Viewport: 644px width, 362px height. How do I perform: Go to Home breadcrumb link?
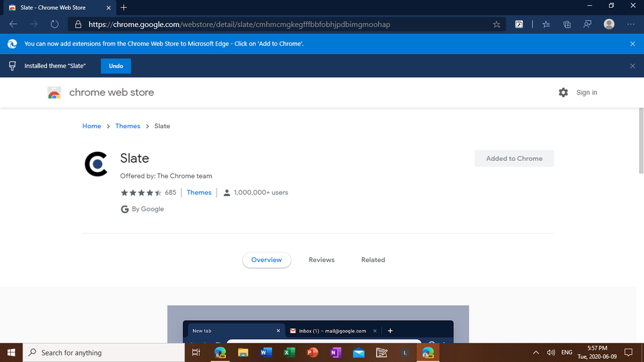coord(92,126)
